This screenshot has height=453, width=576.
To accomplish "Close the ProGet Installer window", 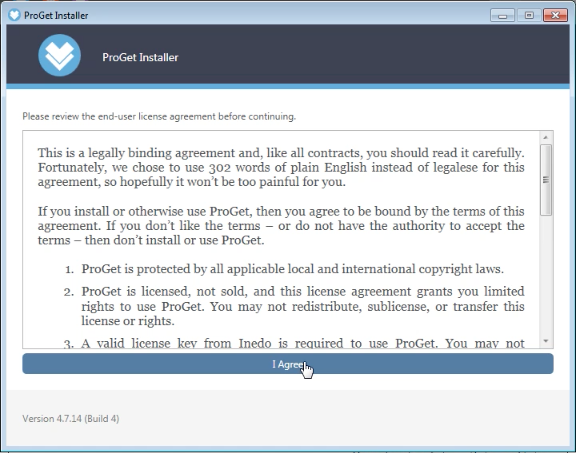I will [x=555, y=15].
